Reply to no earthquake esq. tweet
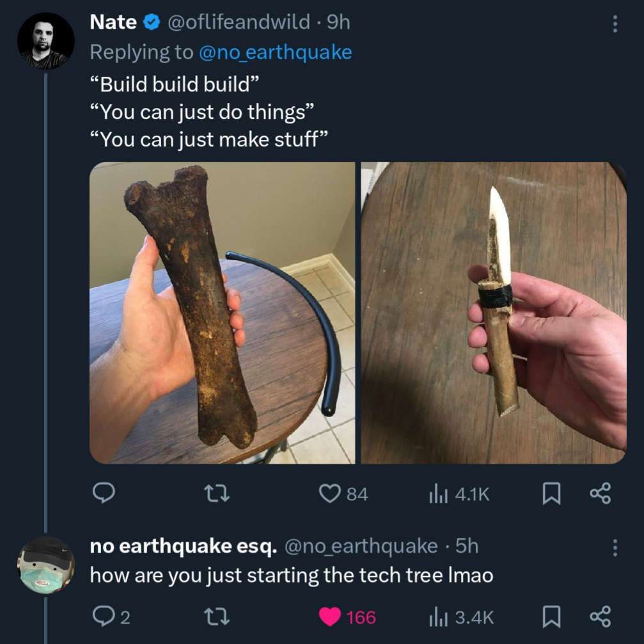Image resolution: width=644 pixels, height=644 pixels. pyautogui.click(x=111, y=617)
